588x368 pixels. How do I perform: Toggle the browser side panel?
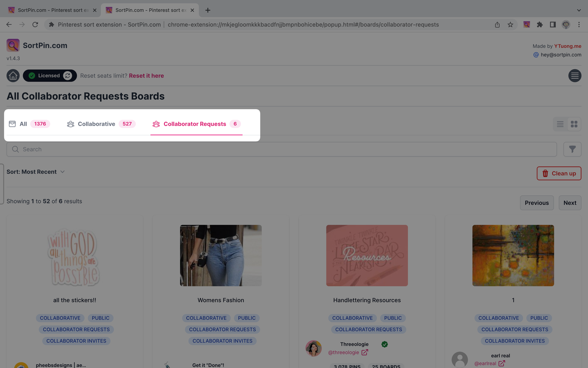[x=553, y=25]
